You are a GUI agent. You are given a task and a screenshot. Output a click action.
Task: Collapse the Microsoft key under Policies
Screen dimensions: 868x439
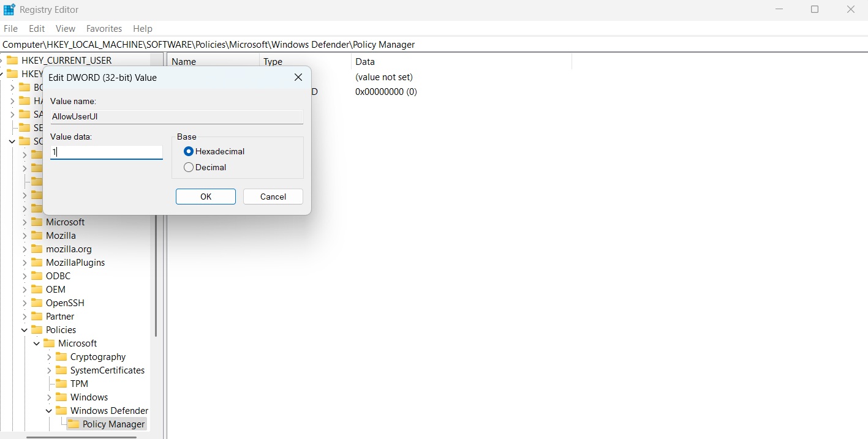pos(37,343)
